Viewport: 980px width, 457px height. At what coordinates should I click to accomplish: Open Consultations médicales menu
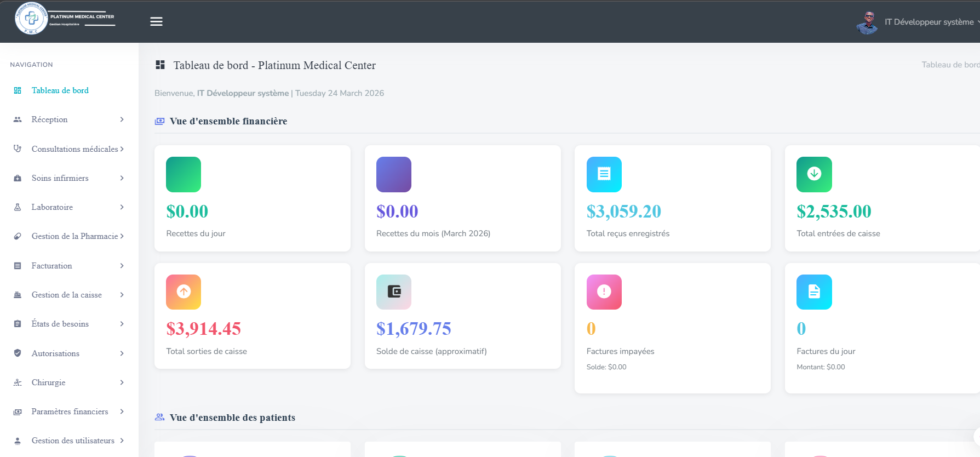69,149
